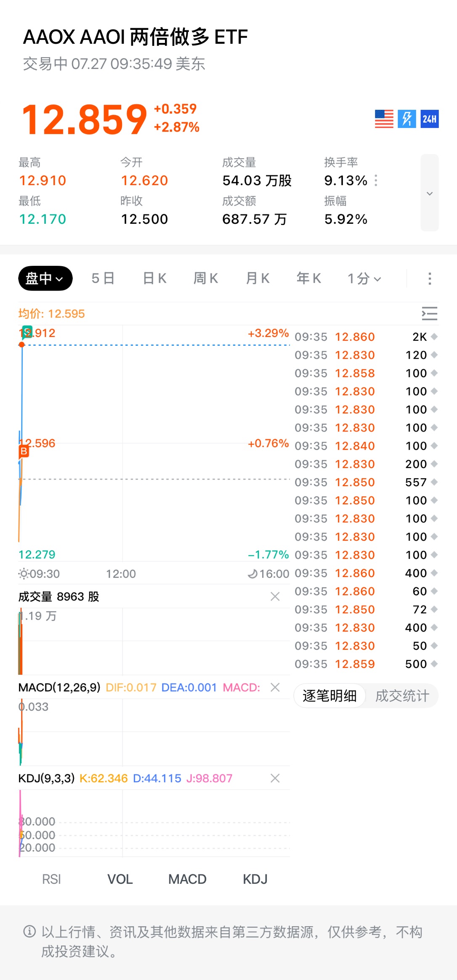Tap the KDJ(9,3,3) indicator label
Image resolution: width=457 pixels, height=980 pixels.
coord(46,778)
